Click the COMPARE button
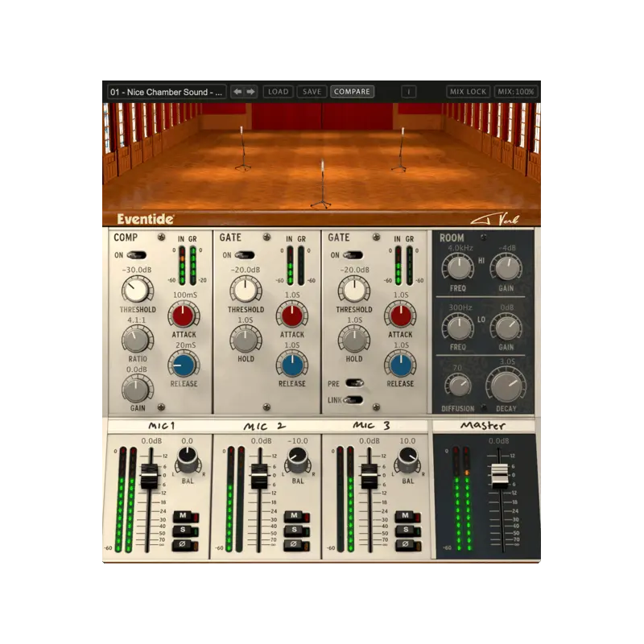 pyautogui.click(x=352, y=92)
